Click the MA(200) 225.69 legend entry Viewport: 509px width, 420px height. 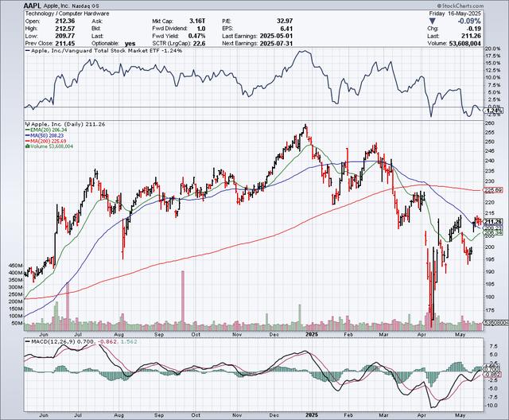46,141
